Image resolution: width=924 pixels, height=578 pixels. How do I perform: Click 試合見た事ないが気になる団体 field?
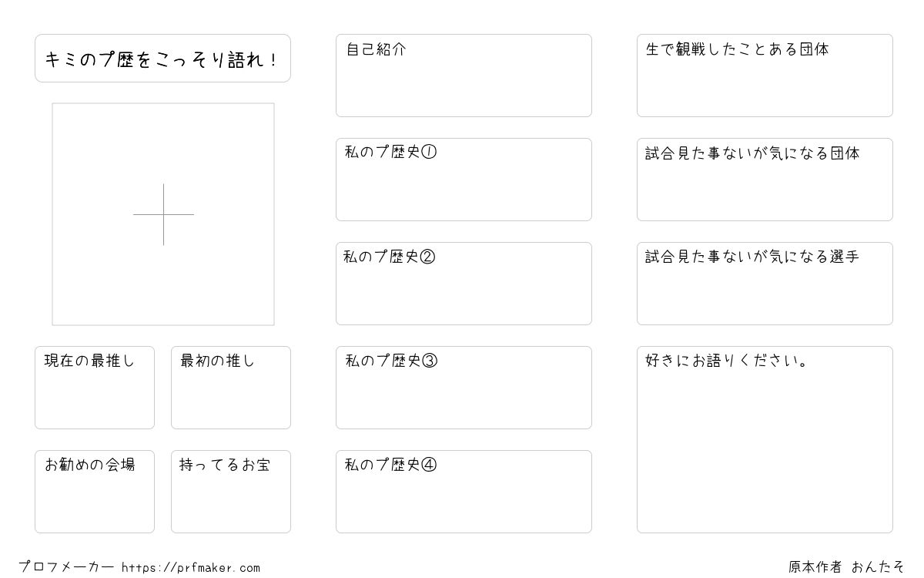point(765,180)
